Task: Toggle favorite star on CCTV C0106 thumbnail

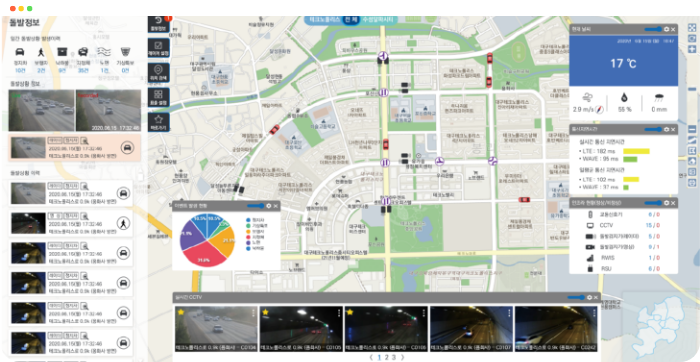Action: (350, 312)
